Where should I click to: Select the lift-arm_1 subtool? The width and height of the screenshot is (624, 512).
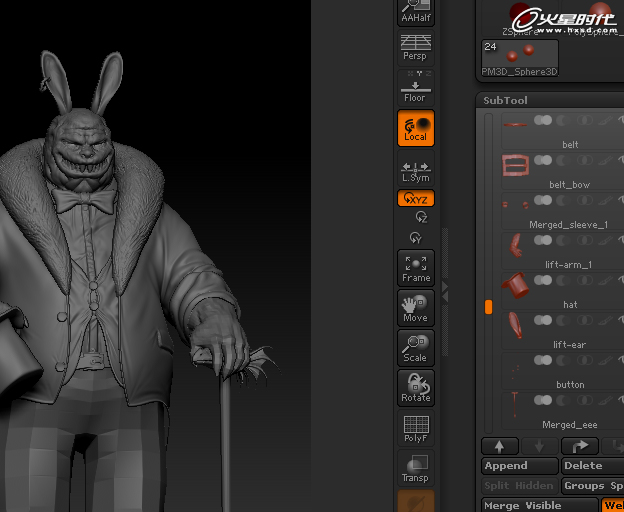point(562,251)
